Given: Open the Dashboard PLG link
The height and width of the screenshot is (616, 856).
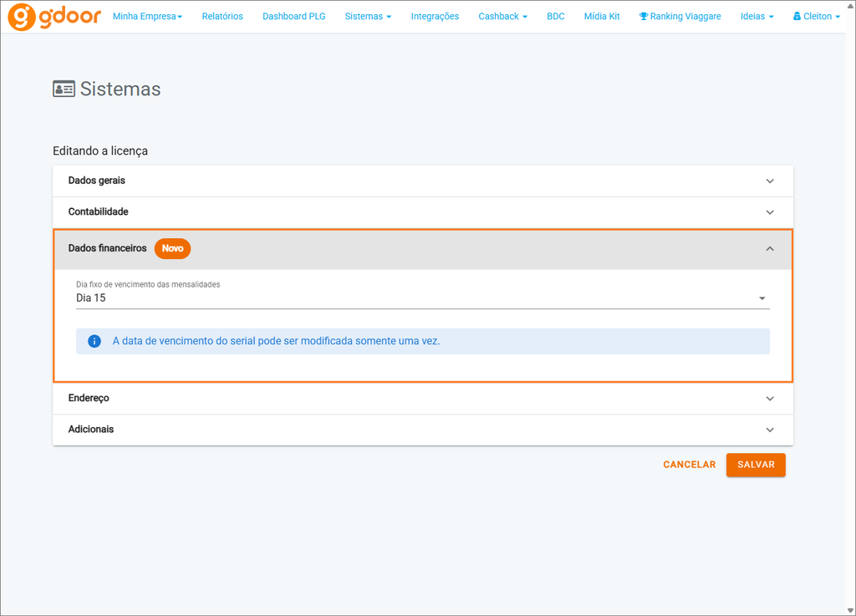Looking at the screenshot, I should (293, 17).
